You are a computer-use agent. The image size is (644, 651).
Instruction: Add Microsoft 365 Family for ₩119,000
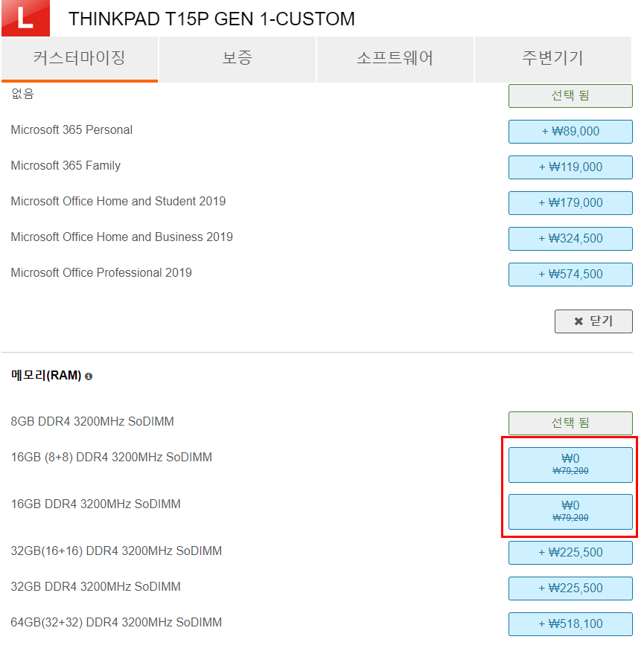(570, 167)
